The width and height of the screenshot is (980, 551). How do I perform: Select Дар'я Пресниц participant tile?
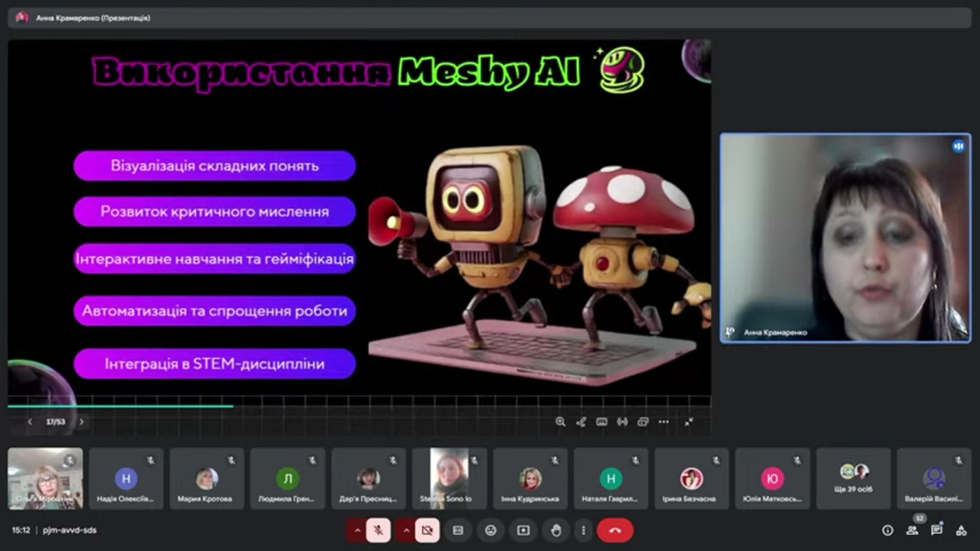click(368, 479)
